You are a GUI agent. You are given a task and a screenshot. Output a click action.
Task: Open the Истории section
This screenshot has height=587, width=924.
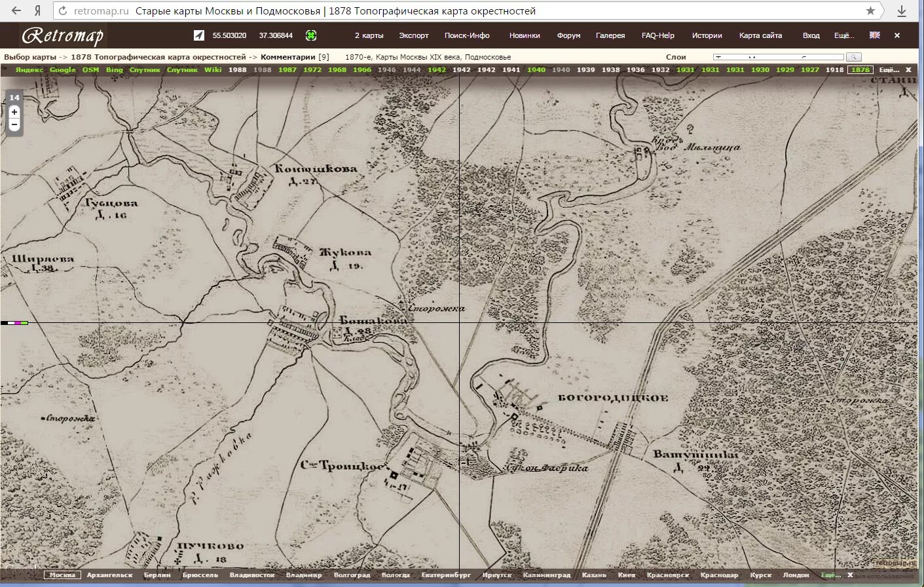707,35
